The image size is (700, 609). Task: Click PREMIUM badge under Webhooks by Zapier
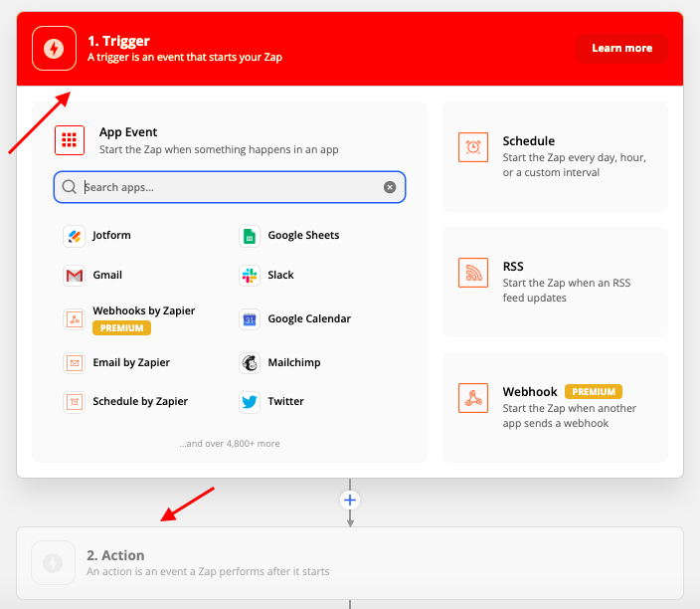coord(121,328)
